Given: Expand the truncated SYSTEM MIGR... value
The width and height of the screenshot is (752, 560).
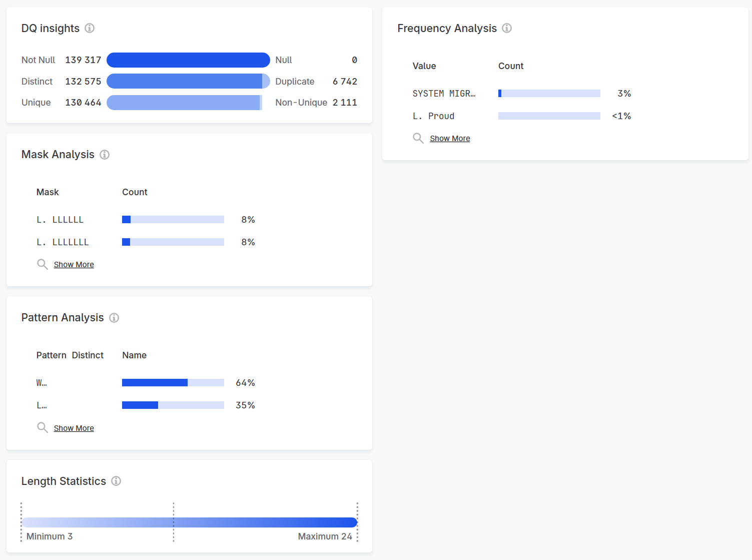Looking at the screenshot, I should pyautogui.click(x=444, y=93).
